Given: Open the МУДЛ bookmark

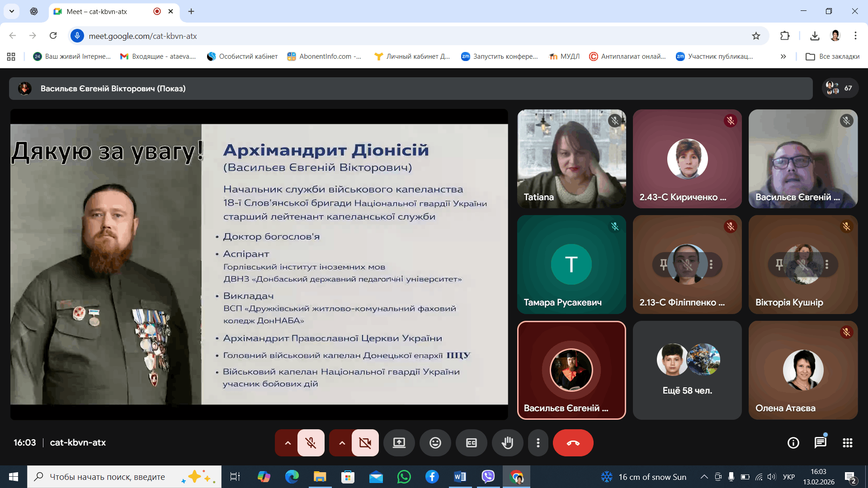Looking at the screenshot, I should coord(564,56).
